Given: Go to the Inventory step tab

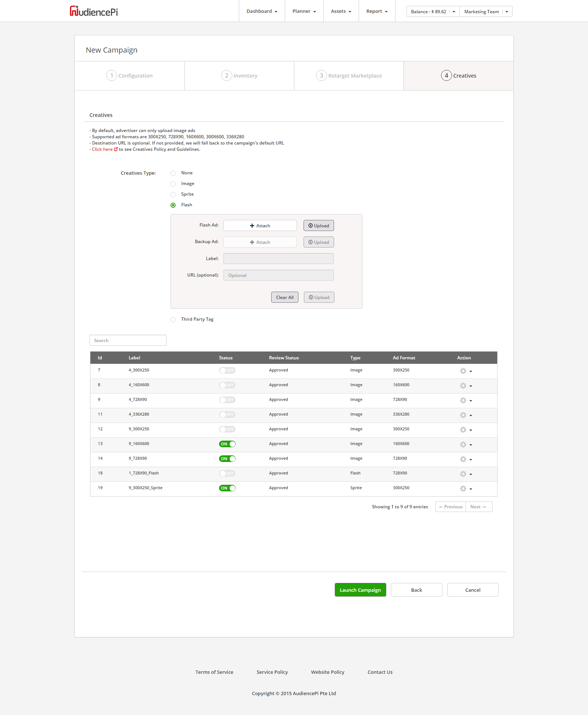Looking at the screenshot, I should [239, 76].
